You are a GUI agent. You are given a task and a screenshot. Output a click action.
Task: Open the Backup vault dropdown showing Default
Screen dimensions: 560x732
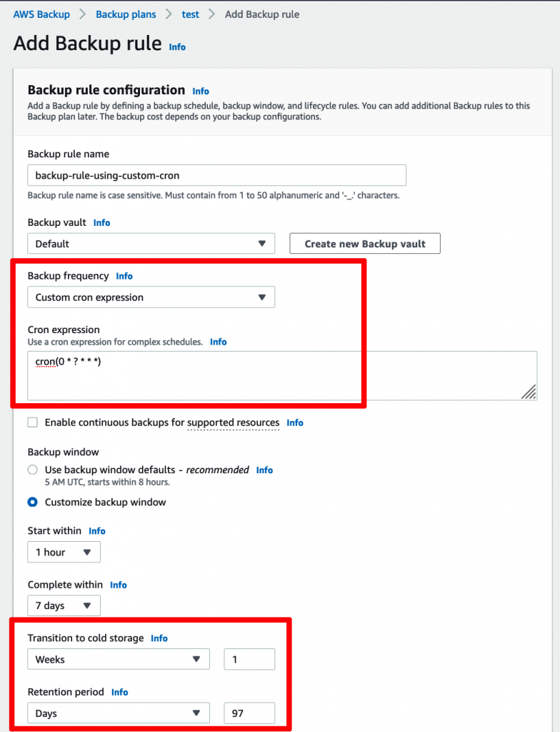point(151,243)
